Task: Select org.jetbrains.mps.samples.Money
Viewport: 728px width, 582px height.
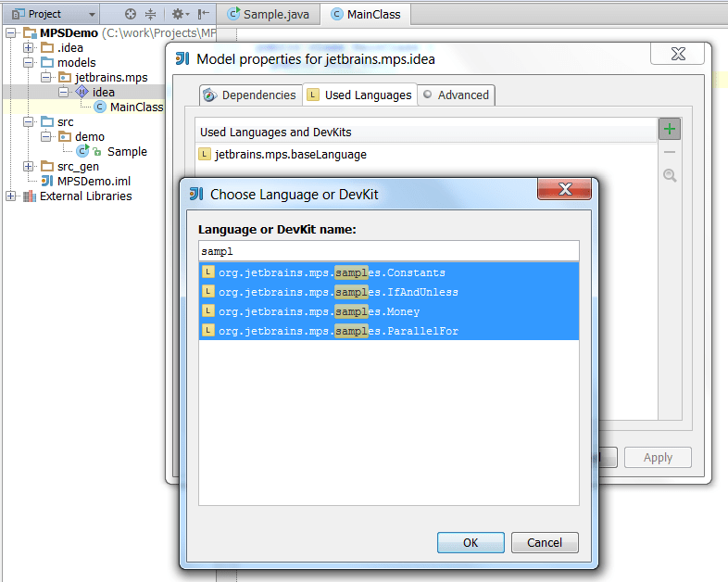Action: 389,311
